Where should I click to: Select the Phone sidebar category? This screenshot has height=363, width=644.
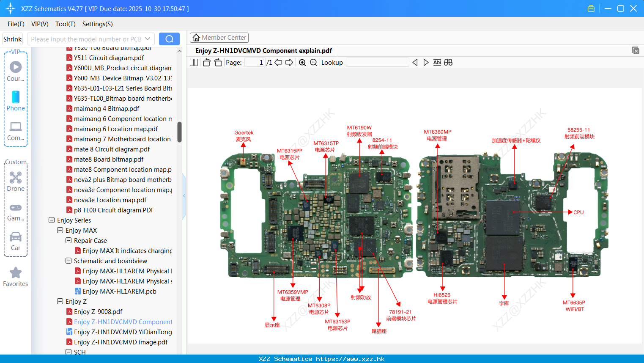[16, 101]
